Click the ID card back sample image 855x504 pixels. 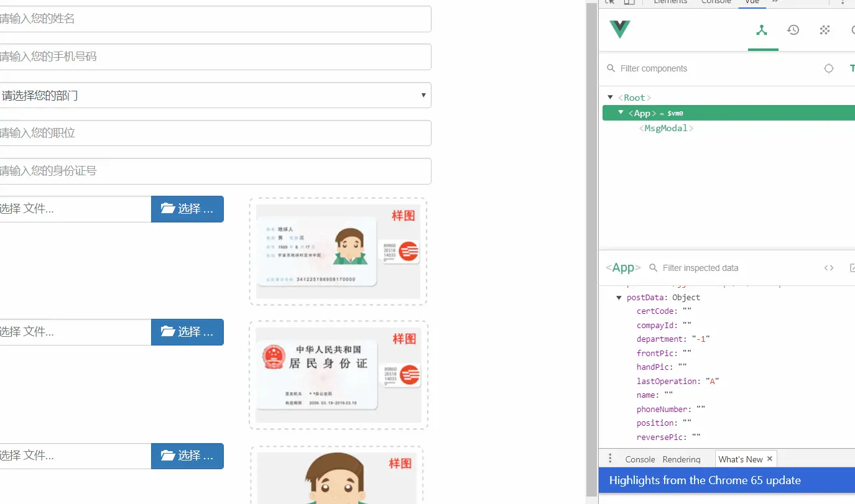(338, 375)
